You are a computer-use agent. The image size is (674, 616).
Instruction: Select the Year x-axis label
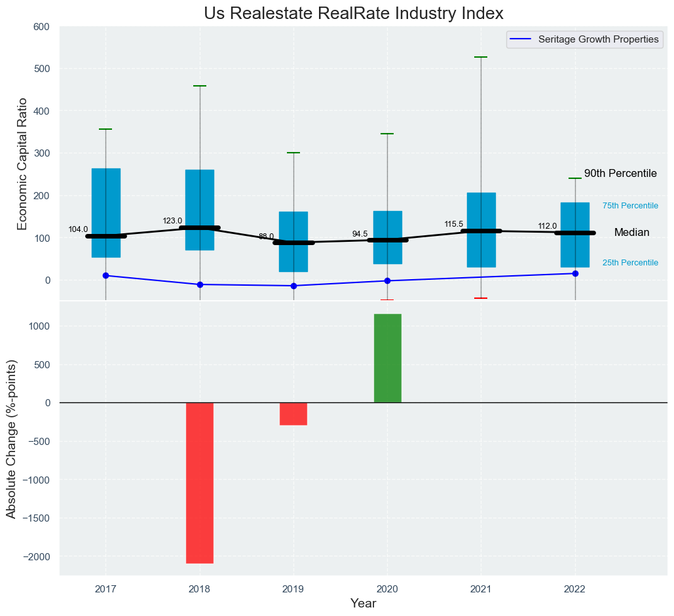[x=363, y=603]
